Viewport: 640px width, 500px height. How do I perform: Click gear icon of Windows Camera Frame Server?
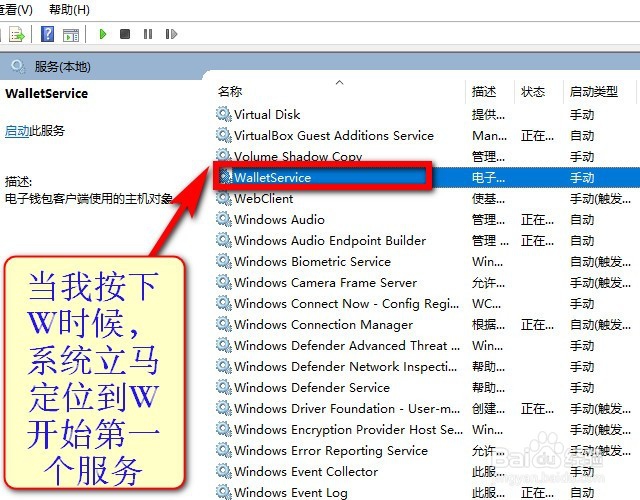tap(224, 282)
